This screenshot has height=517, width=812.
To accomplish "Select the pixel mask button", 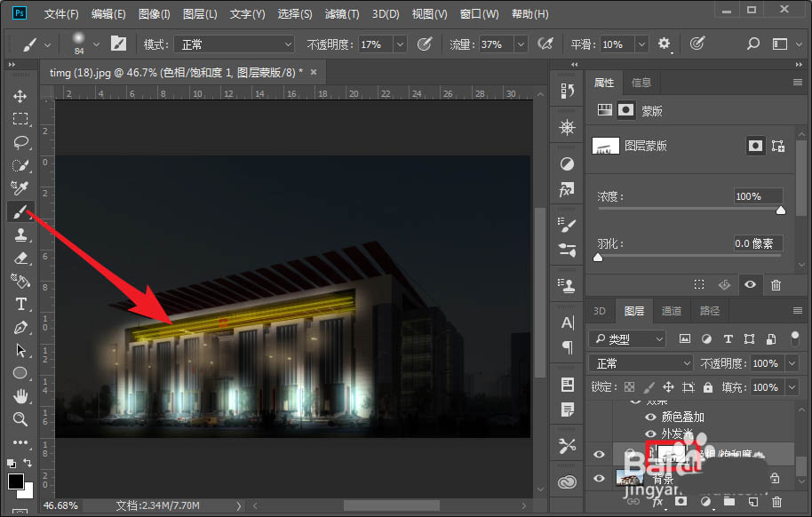I will click(755, 146).
